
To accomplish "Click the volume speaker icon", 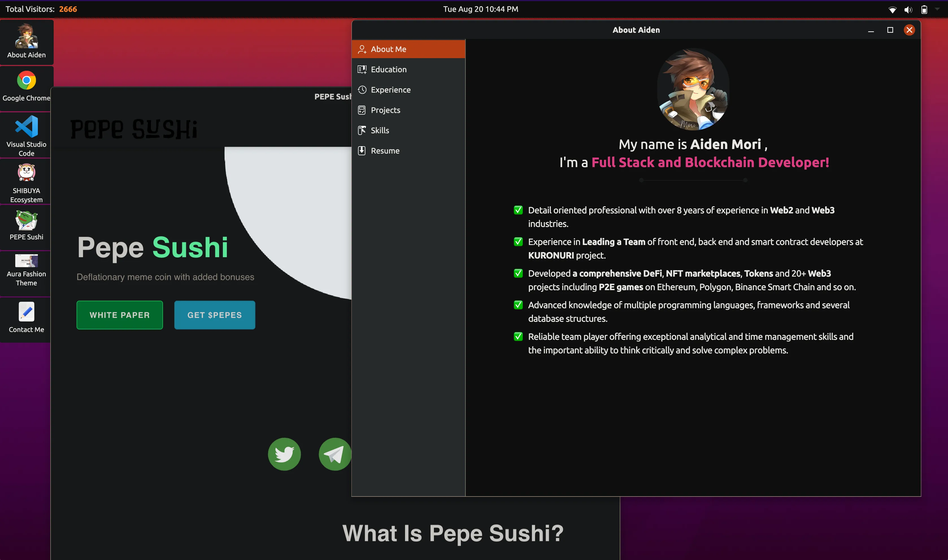I will coord(908,10).
